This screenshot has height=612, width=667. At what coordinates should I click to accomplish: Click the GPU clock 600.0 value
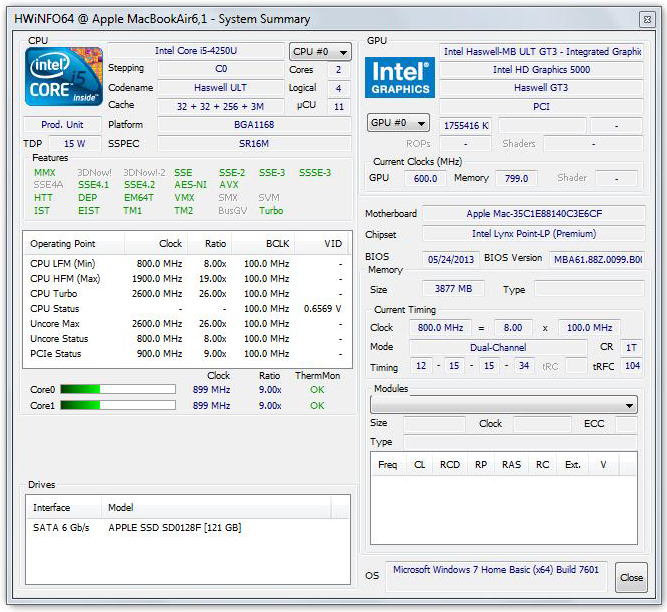tap(425, 178)
